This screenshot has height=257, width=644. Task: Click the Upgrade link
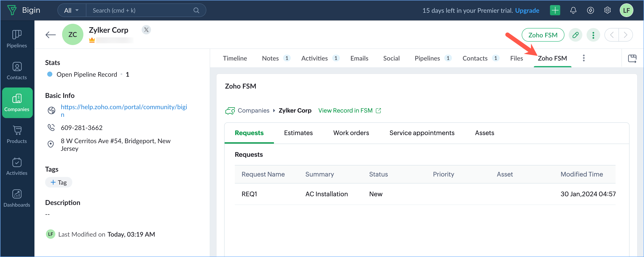coord(527,10)
